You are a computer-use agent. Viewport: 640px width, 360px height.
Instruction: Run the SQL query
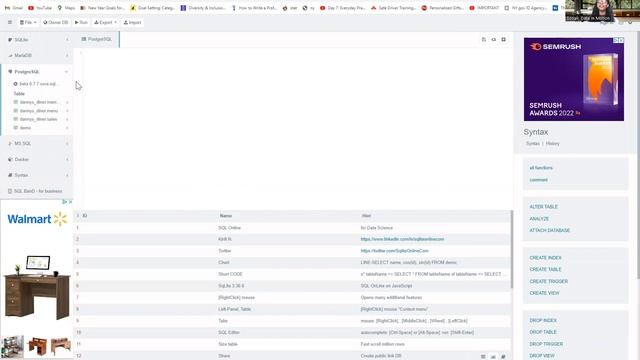(81, 22)
